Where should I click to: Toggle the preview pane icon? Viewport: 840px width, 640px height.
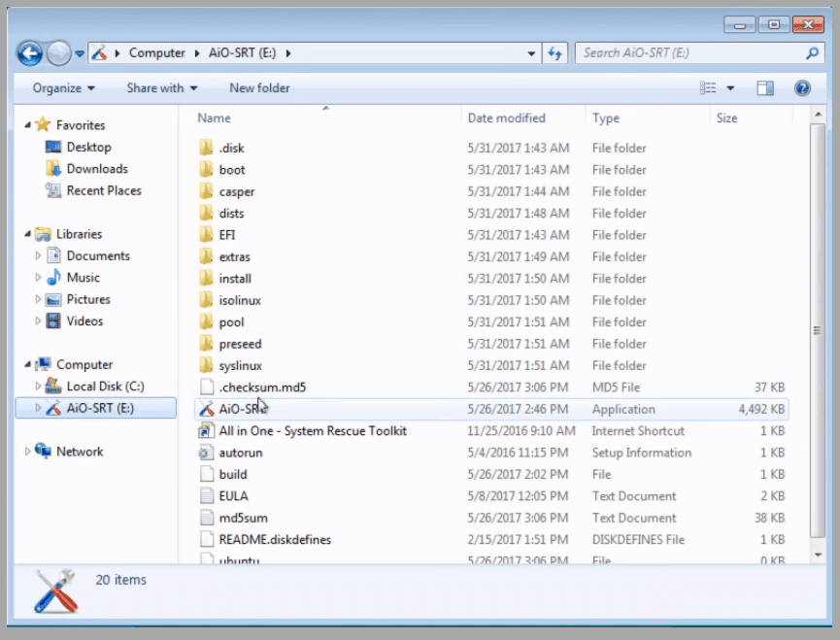click(x=765, y=88)
